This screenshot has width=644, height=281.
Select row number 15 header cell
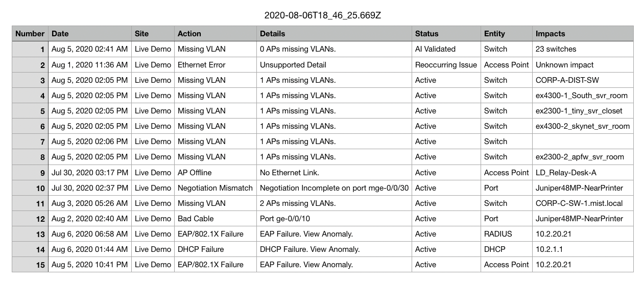(x=30, y=265)
